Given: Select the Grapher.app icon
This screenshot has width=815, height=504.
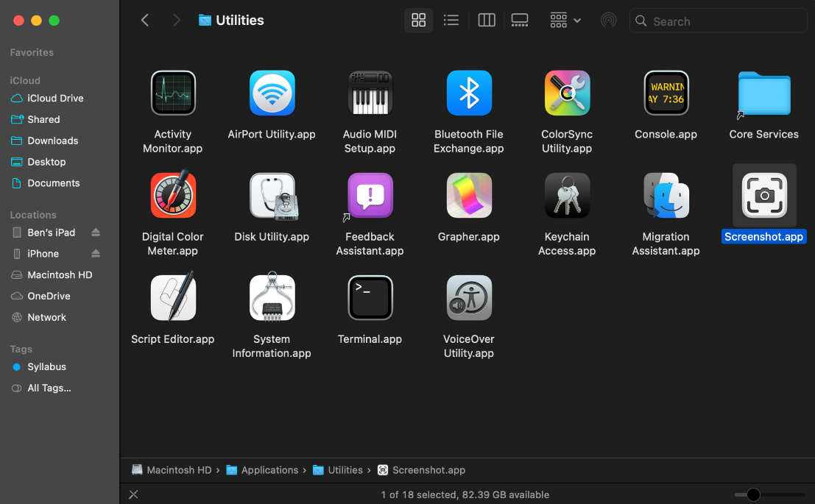Looking at the screenshot, I should 468,196.
